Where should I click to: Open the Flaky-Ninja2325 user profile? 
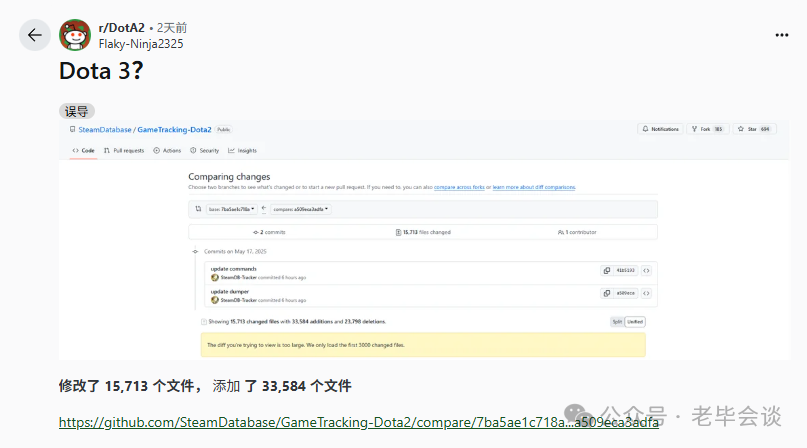point(141,44)
